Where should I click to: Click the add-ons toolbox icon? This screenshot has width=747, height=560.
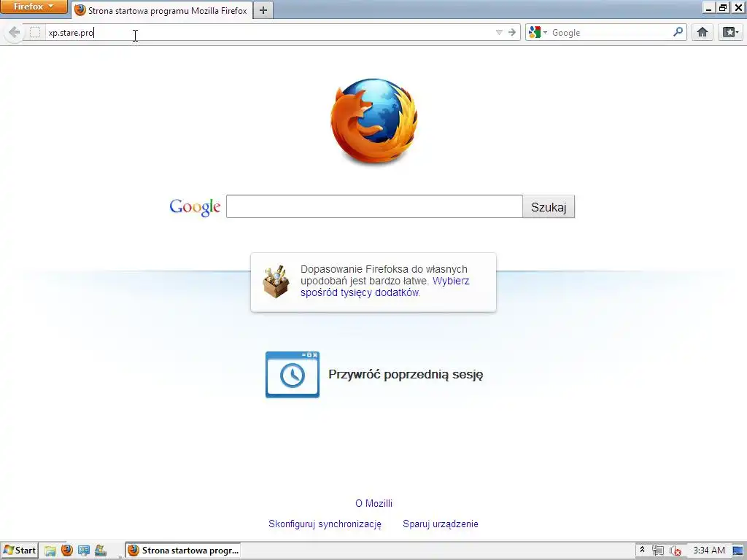pyautogui.click(x=276, y=281)
